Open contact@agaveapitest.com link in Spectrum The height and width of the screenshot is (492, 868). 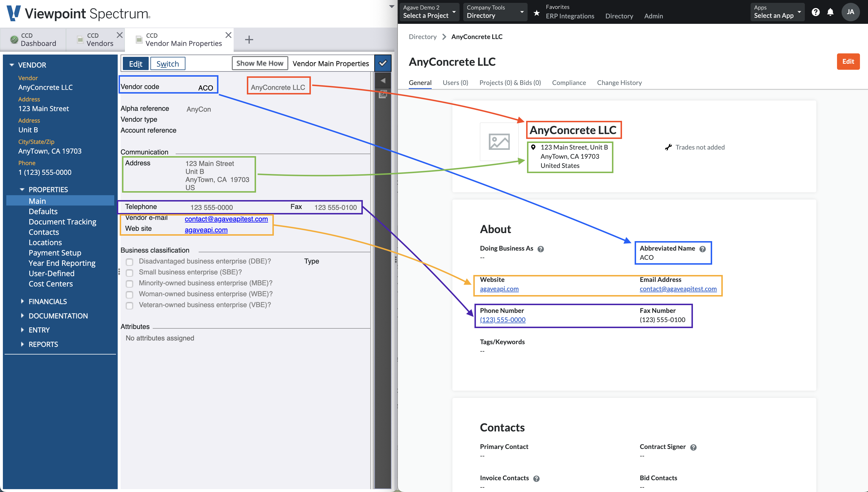[x=226, y=219]
